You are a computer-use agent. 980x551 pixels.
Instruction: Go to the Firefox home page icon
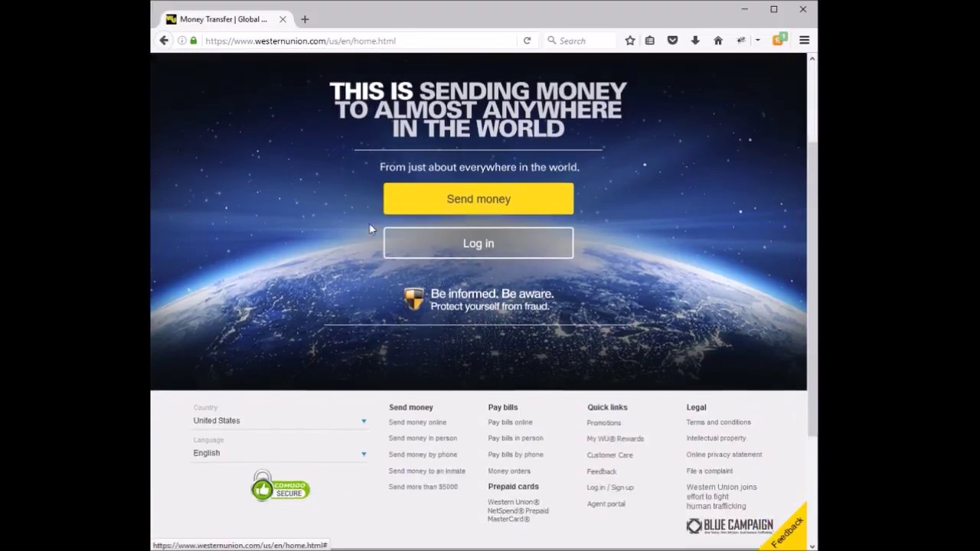718,41
